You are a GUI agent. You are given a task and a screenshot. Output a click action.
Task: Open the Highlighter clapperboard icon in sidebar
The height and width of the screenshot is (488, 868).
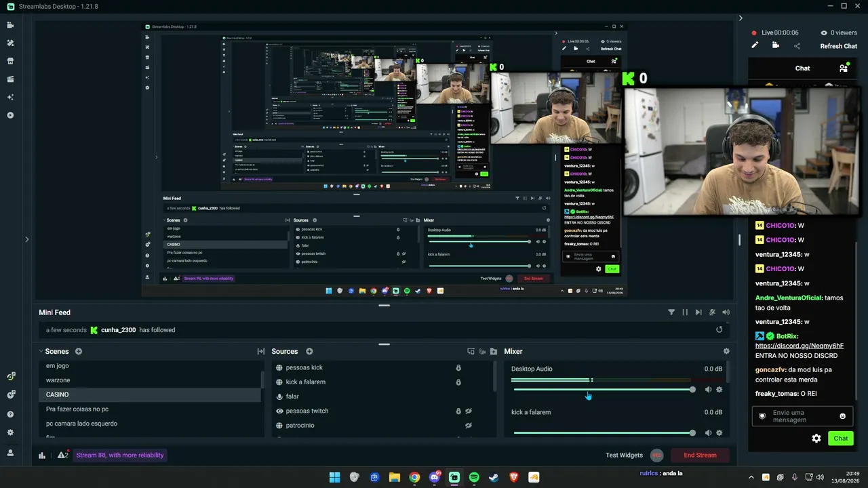pyautogui.click(x=10, y=79)
